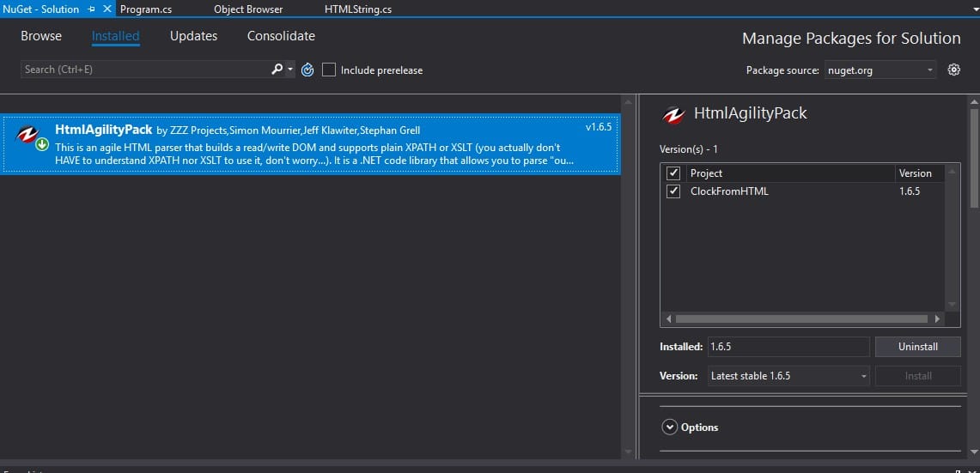Screen dimensions: 980x473
Task: Open the Object Browser tab
Action: tap(248, 9)
